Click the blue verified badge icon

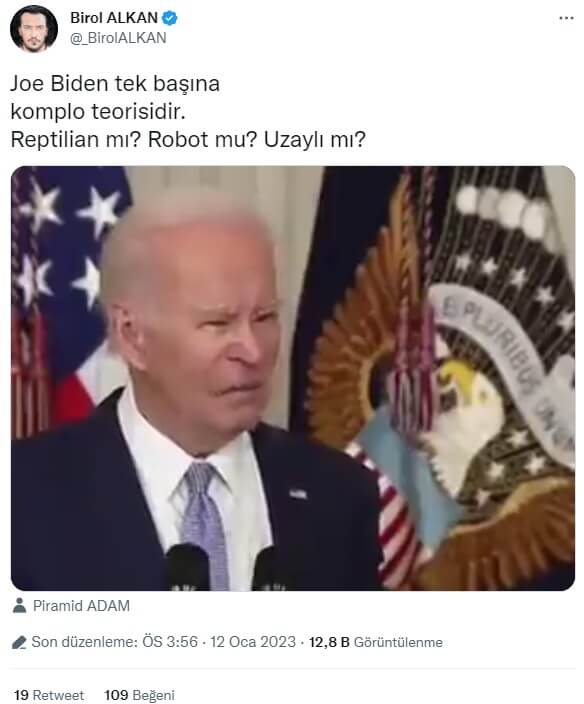(x=170, y=18)
